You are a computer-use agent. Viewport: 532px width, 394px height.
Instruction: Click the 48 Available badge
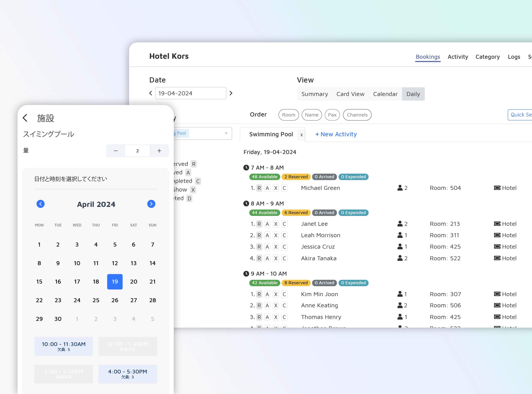tap(264, 177)
